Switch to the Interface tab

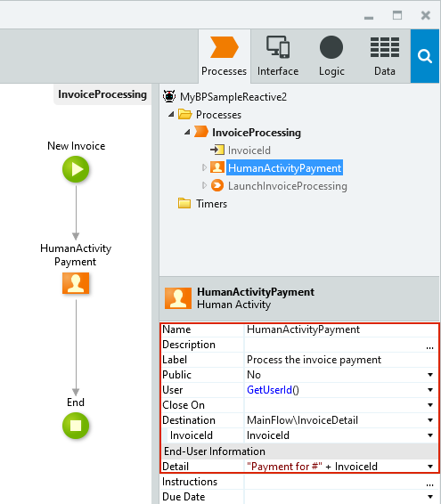(x=278, y=56)
